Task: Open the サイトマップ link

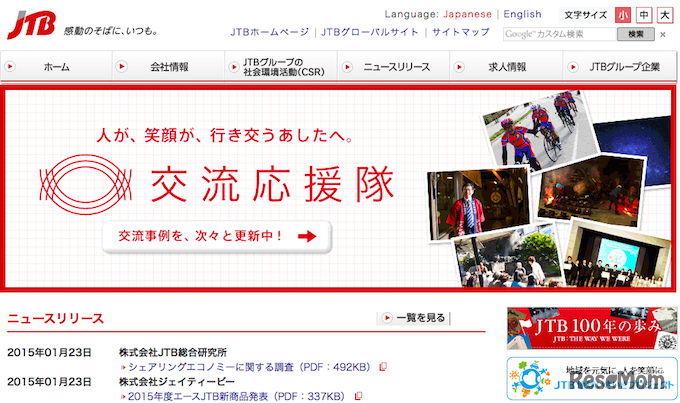Action: pyautogui.click(x=461, y=32)
